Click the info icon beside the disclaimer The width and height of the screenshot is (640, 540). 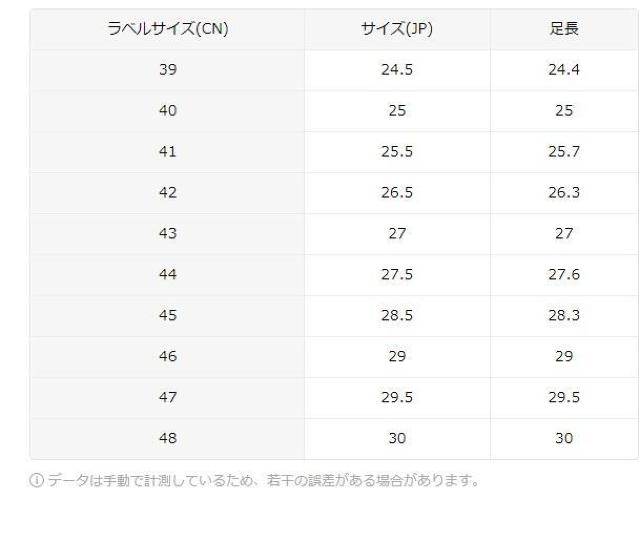36,480
